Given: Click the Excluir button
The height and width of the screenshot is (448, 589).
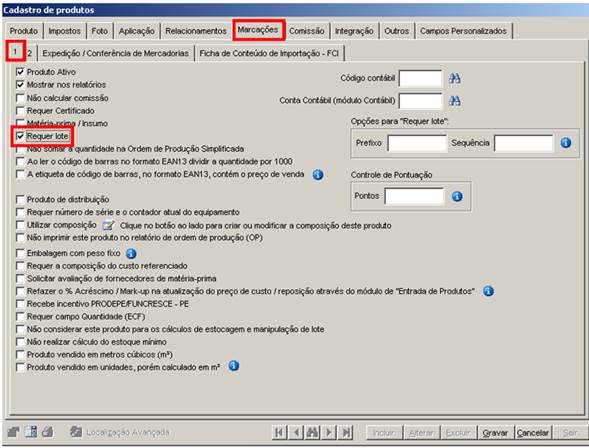Looking at the screenshot, I should click(458, 433).
